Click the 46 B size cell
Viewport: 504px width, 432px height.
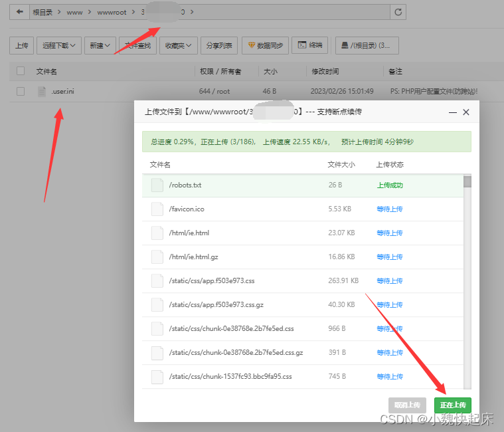tap(270, 91)
